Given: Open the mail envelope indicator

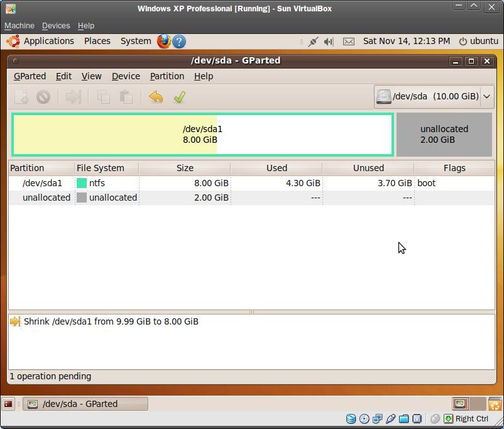Looking at the screenshot, I should point(349,42).
